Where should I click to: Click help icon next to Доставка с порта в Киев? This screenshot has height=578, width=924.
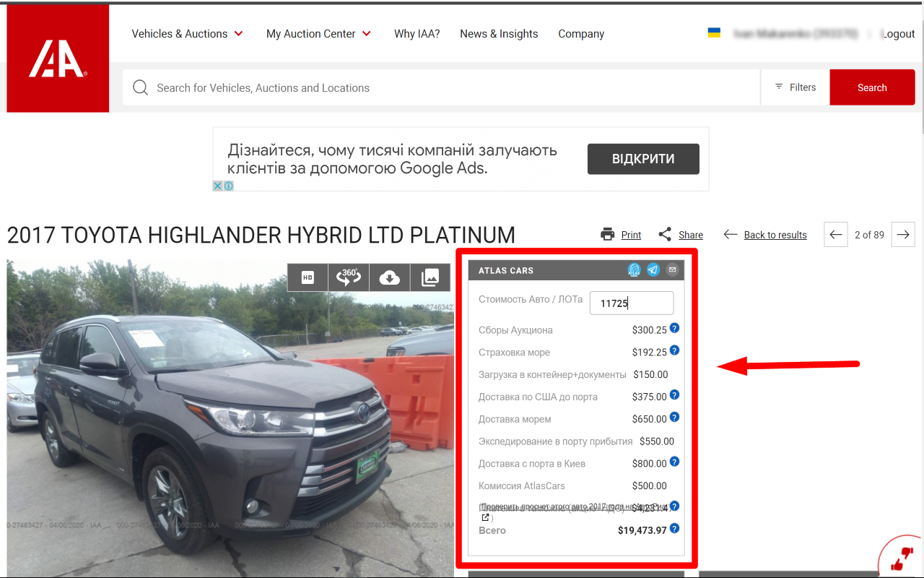tap(674, 462)
